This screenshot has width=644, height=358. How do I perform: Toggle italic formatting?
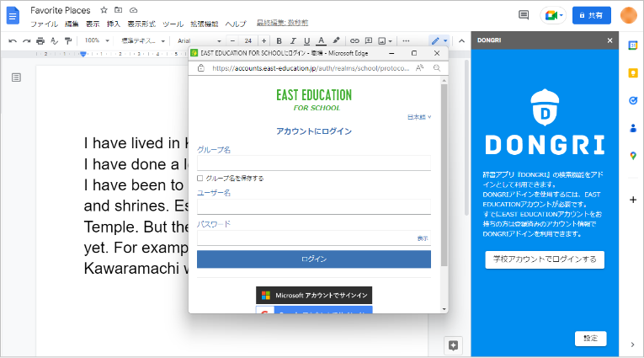tap(293, 40)
